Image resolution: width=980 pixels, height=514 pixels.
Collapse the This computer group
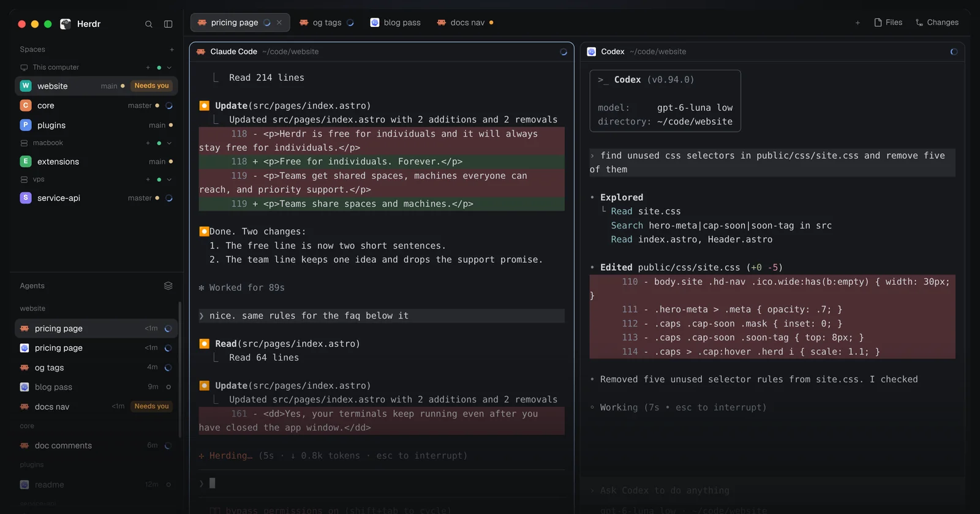click(x=169, y=67)
